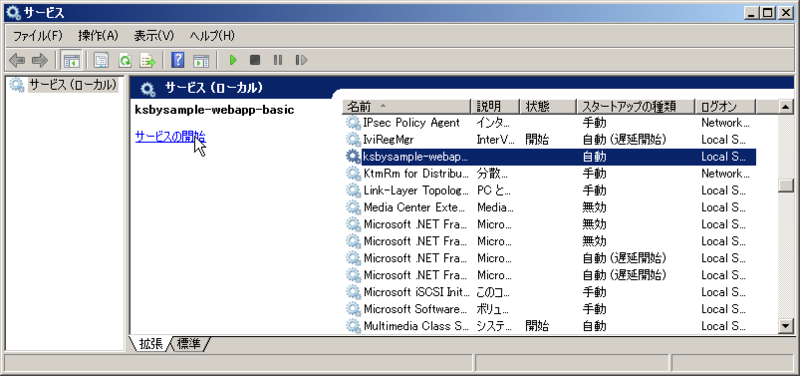The width and height of the screenshot is (800, 376).
Task: Pause service with the pause icon
Action: tap(278, 61)
